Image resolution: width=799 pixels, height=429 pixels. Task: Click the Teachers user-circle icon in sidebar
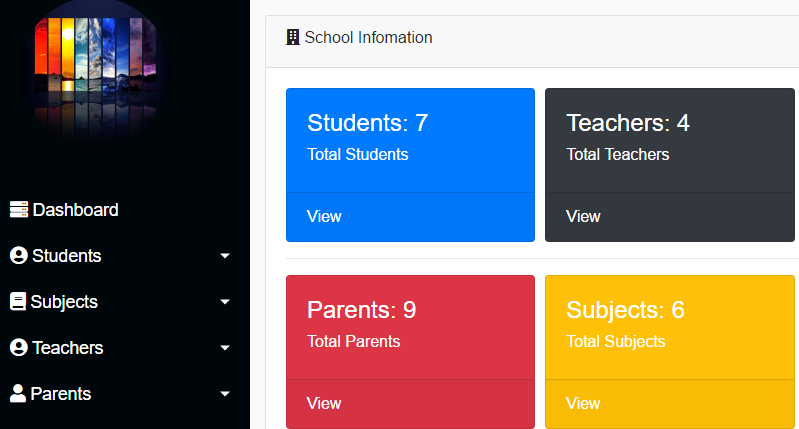coord(19,347)
